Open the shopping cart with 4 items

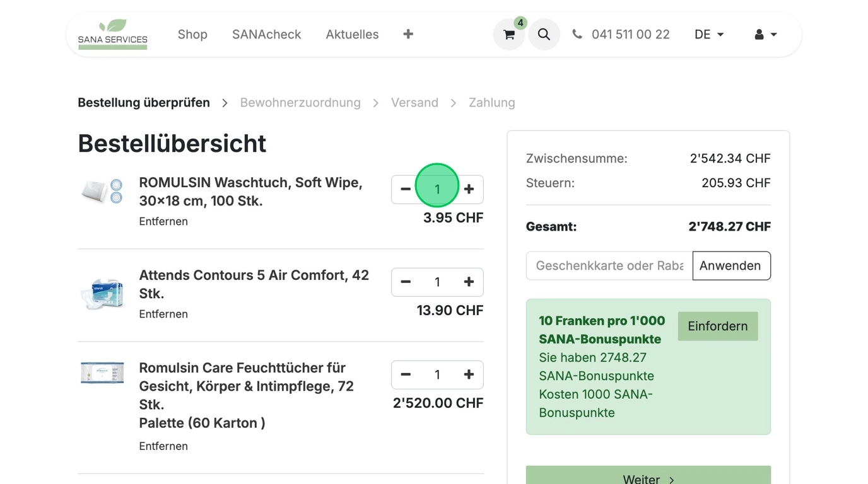tap(509, 35)
